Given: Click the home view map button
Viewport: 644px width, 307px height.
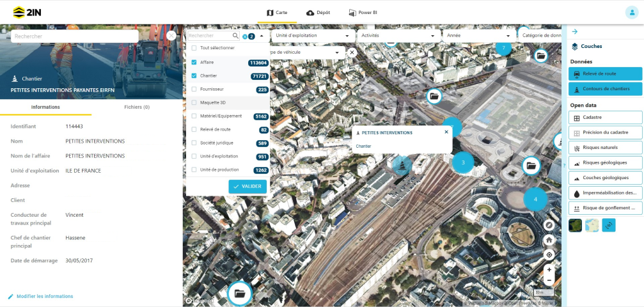Looking at the screenshot, I should tap(549, 240).
